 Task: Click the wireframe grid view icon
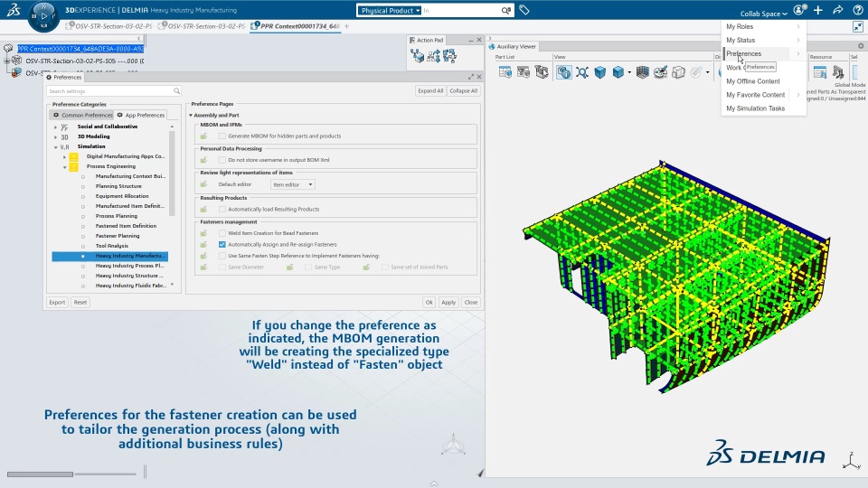642,72
